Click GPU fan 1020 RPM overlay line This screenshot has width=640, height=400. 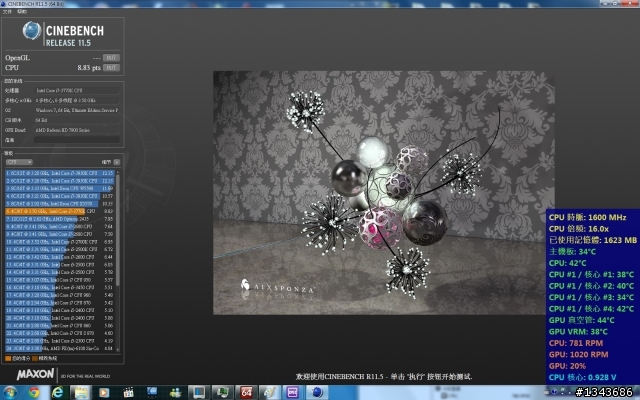click(578, 355)
